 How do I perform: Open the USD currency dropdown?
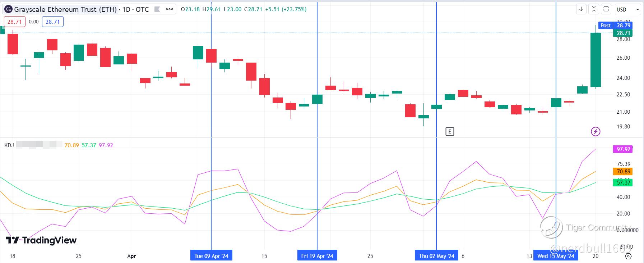pos(628,9)
